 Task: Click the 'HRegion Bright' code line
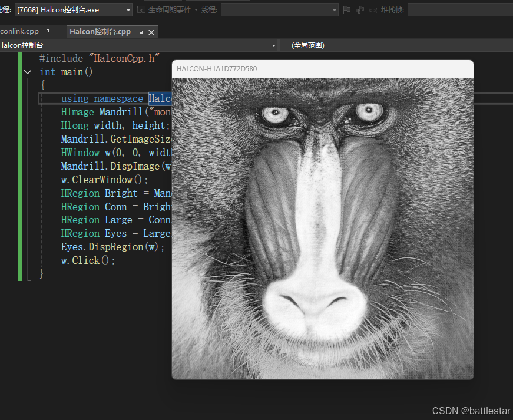coord(116,193)
